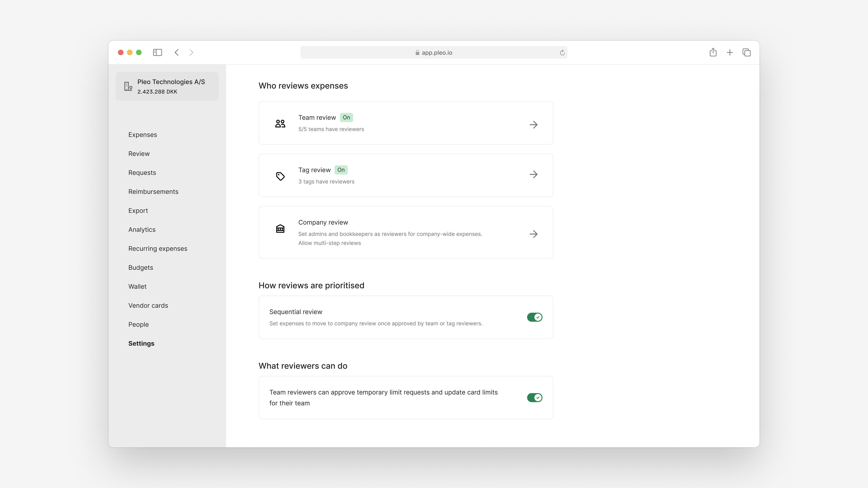Select Reimbursements in sidebar
This screenshot has height=488, width=868.
[153, 192]
